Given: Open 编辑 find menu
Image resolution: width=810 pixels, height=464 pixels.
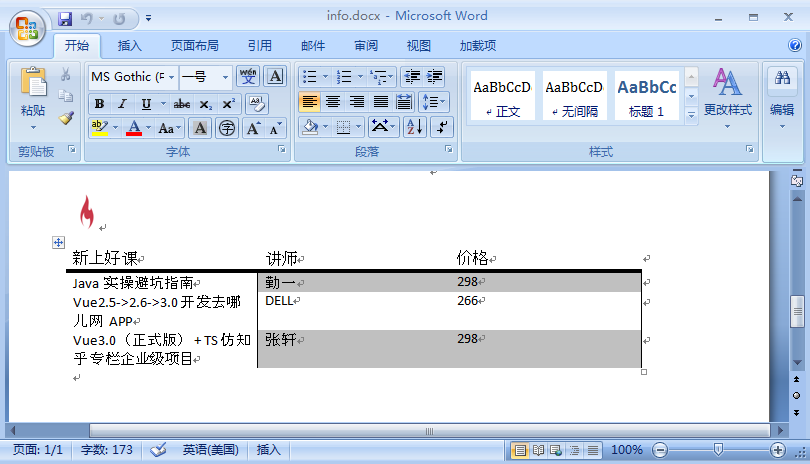Looking at the screenshot, I should click(x=782, y=97).
